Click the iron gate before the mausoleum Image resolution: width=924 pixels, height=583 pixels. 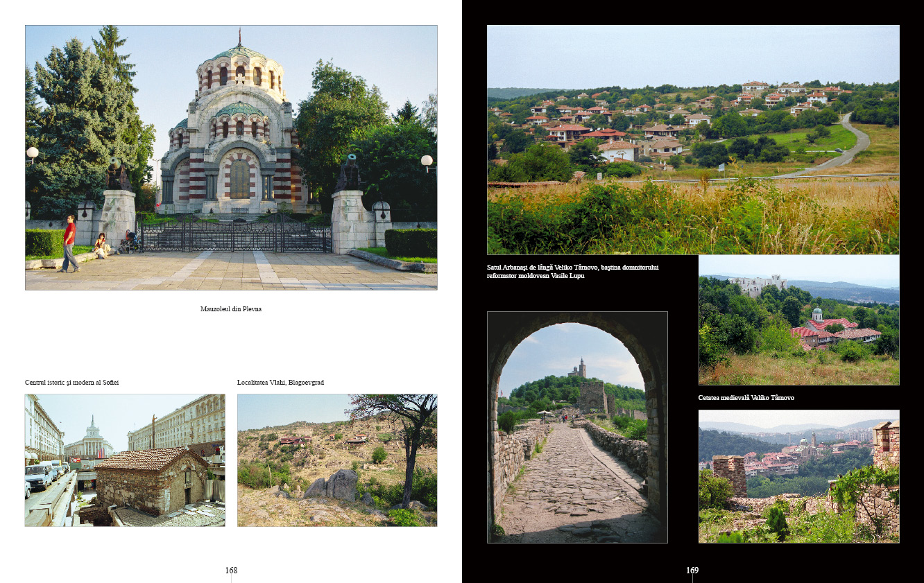[236, 236]
